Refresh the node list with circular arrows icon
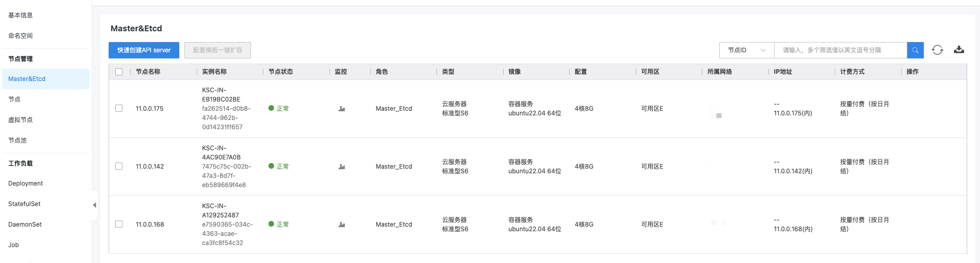Image resolution: width=980 pixels, height=263 pixels. [x=937, y=50]
